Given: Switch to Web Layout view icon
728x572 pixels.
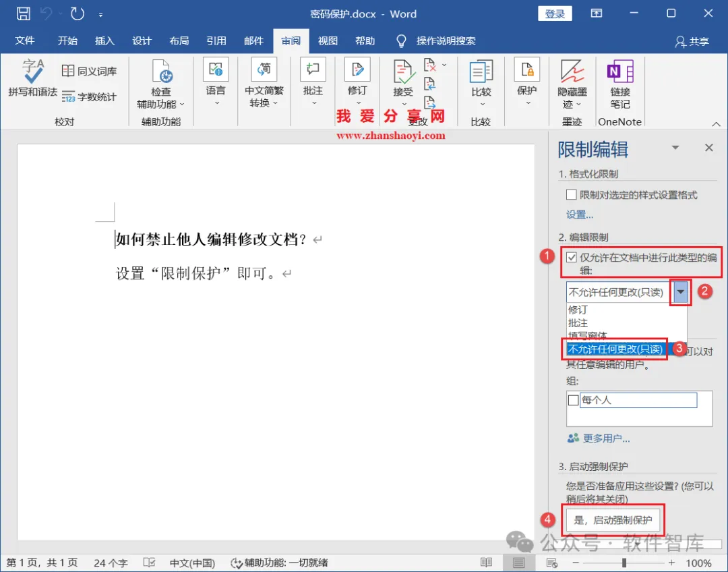Looking at the screenshot, I should tap(551, 563).
